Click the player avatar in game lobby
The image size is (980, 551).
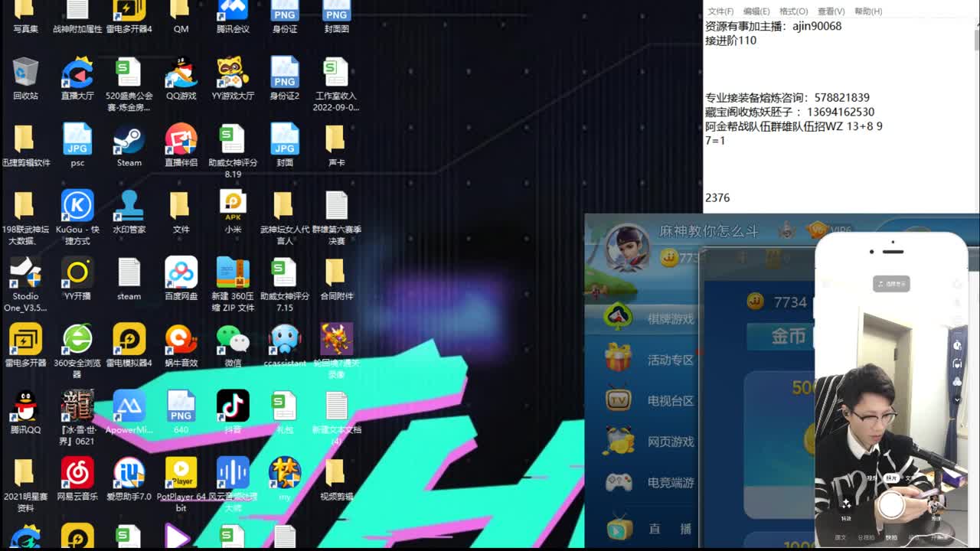pyautogui.click(x=627, y=247)
